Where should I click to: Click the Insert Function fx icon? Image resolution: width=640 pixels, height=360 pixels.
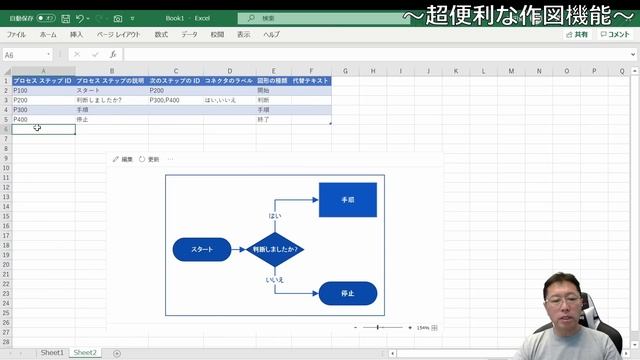click(113, 54)
